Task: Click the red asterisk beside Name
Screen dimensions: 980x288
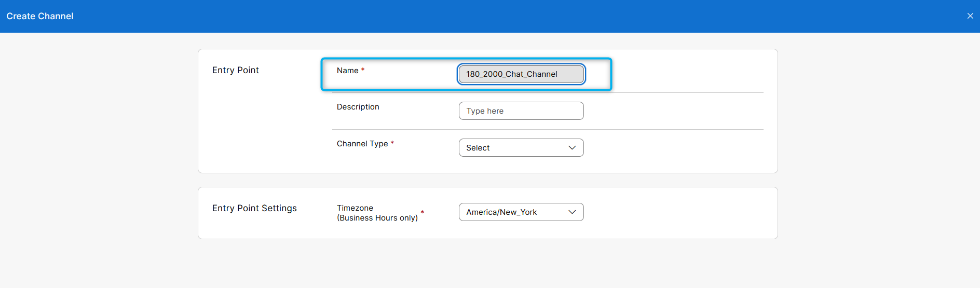Action: [363, 70]
